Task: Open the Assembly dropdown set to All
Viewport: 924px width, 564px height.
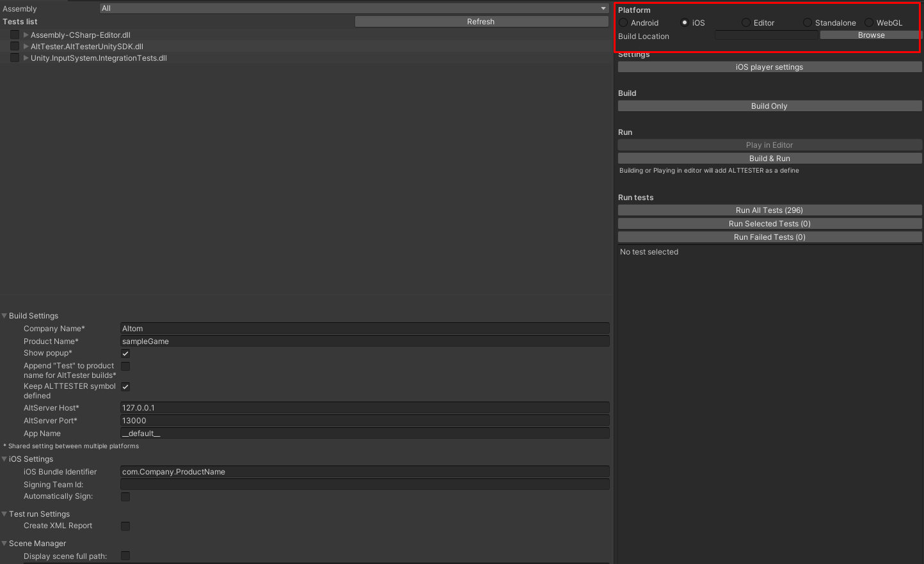Action: click(x=354, y=8)
